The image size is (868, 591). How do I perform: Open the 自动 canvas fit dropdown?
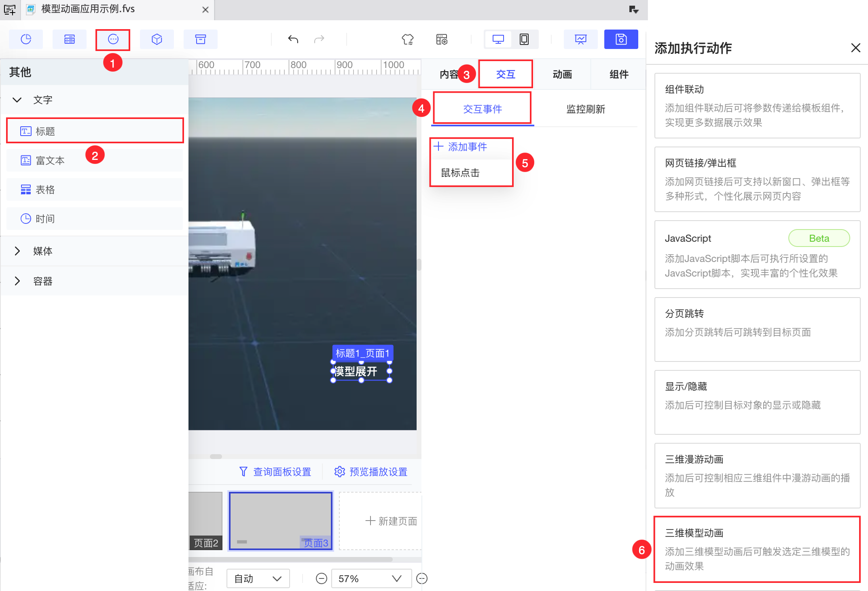(x=258, y=578)
